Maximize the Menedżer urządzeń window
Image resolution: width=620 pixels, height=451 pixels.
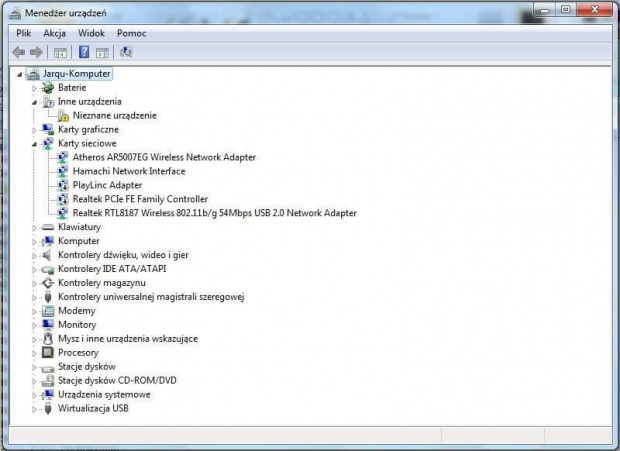coord(565,9)
